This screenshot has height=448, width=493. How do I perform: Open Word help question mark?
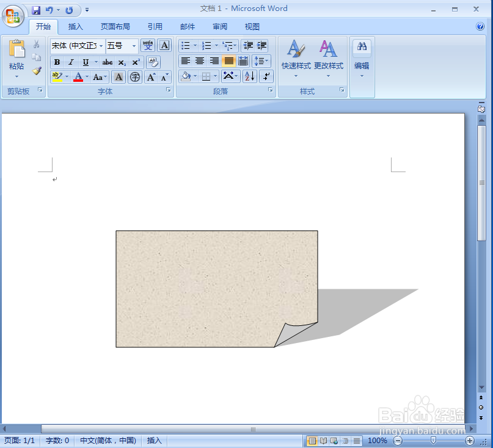480,26
